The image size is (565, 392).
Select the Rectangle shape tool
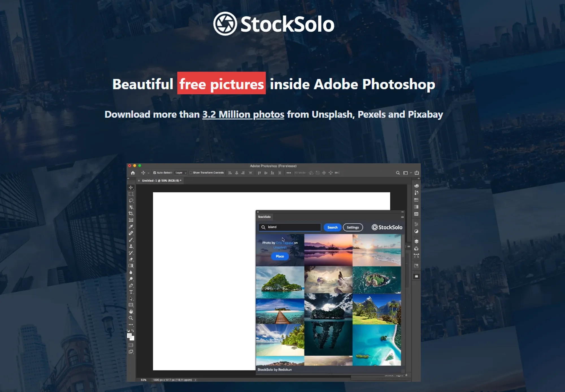click(x=131, y=305)
